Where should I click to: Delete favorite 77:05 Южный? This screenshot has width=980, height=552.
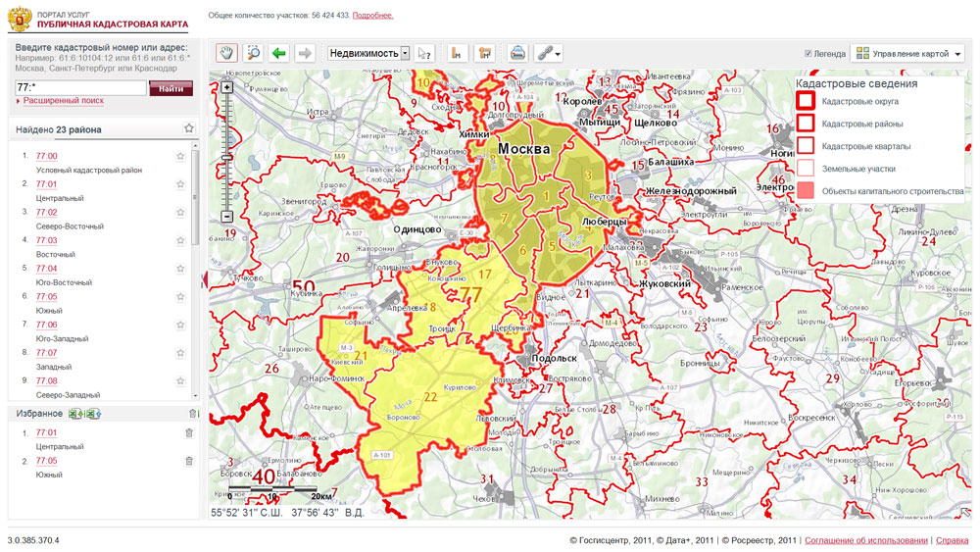(189, 461)
